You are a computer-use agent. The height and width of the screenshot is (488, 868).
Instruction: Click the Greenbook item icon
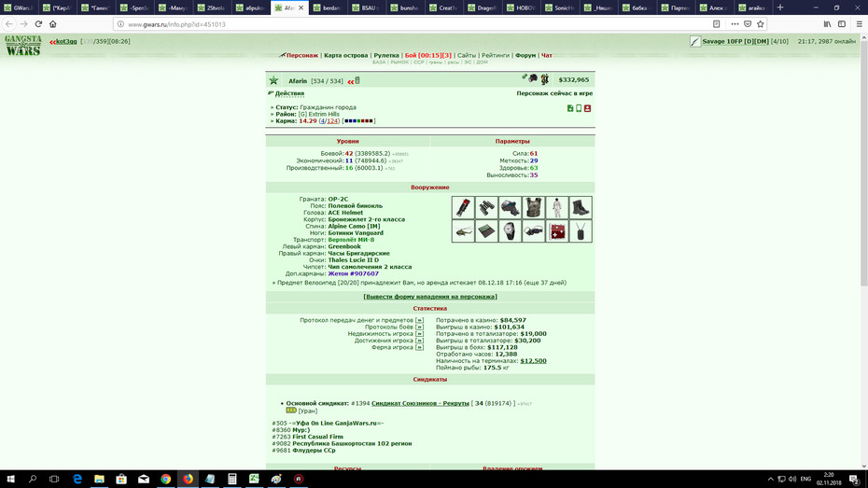point(486,231)
